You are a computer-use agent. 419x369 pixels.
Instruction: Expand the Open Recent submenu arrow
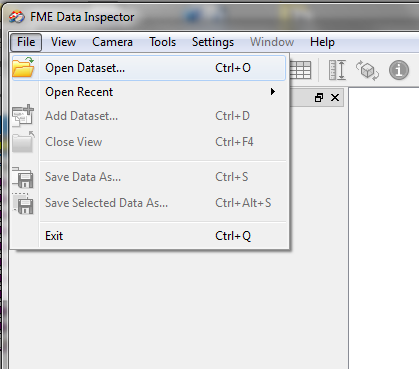coord(273,92)
